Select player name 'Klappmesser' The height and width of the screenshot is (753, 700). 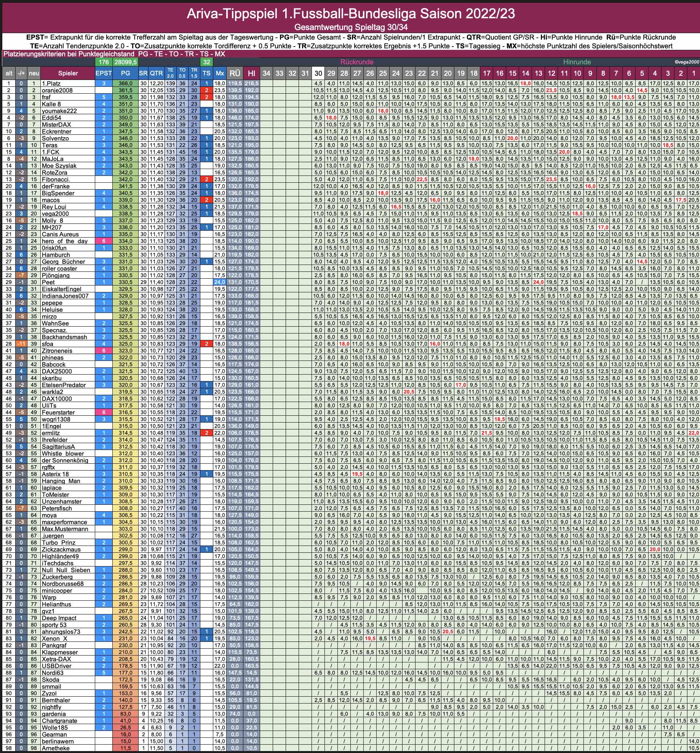(x=60, y=652)
